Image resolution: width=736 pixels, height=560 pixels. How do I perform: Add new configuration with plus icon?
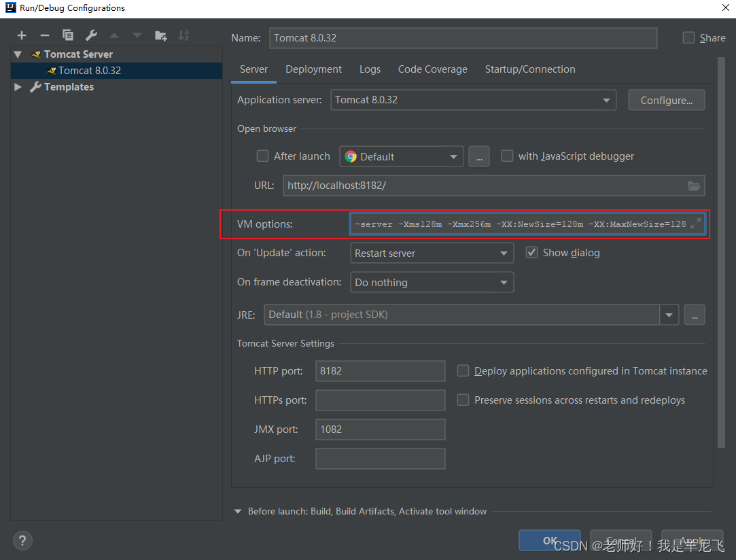pyautogui.click(x=22, y=35)
